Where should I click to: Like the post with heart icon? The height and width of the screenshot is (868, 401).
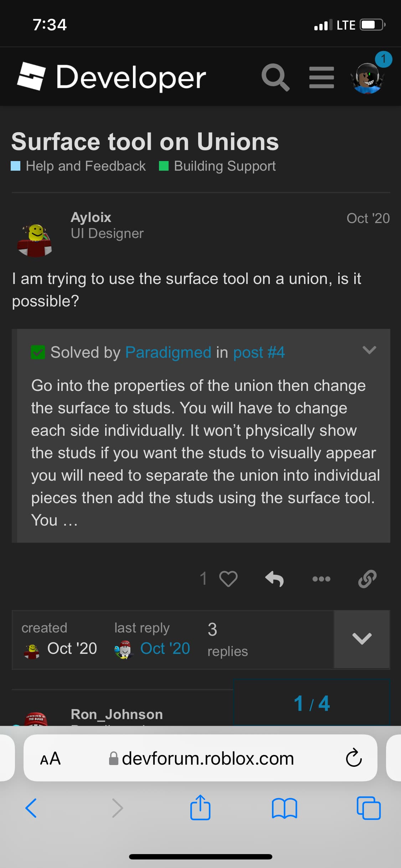pyautogui.click(x=228, y=579)
